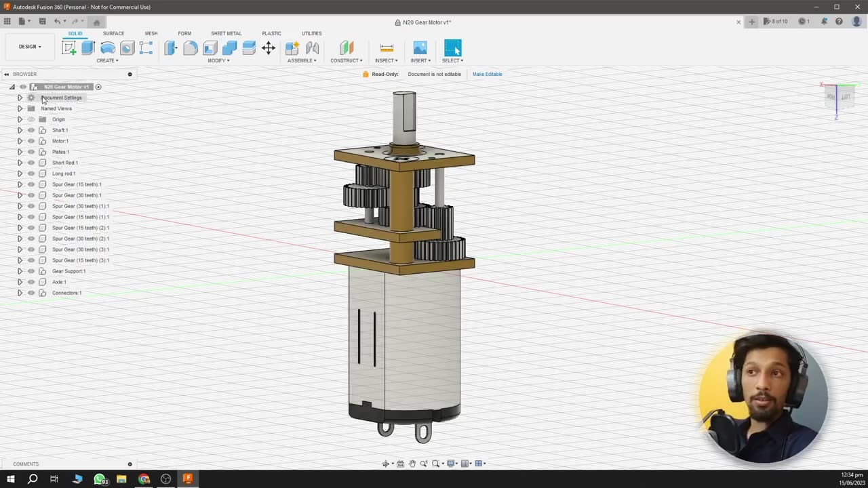Select the Hole tool

point(127,47)
